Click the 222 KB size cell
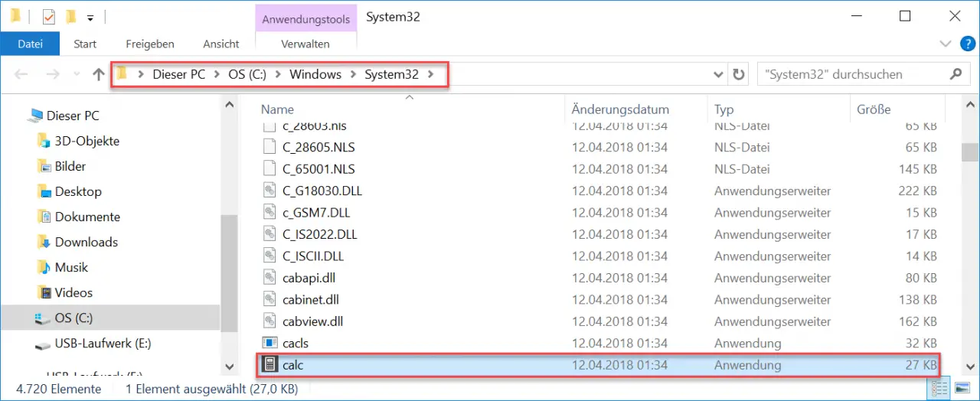 click(918, 191)
